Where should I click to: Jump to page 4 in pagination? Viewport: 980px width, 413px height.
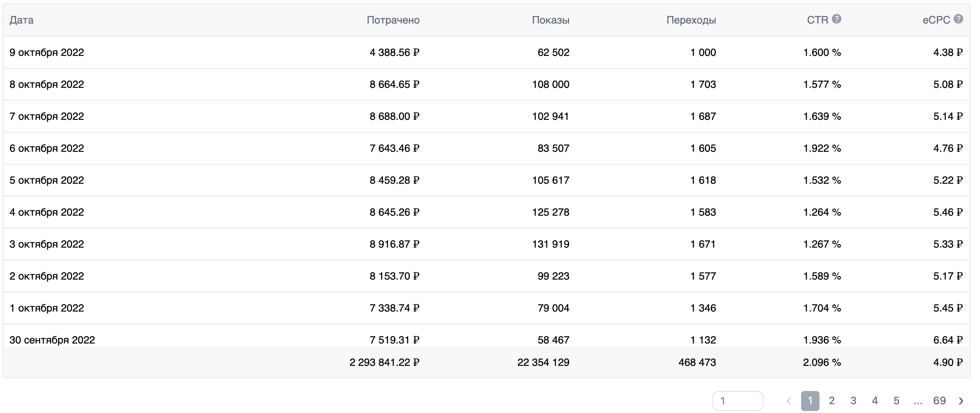[875, 401]
